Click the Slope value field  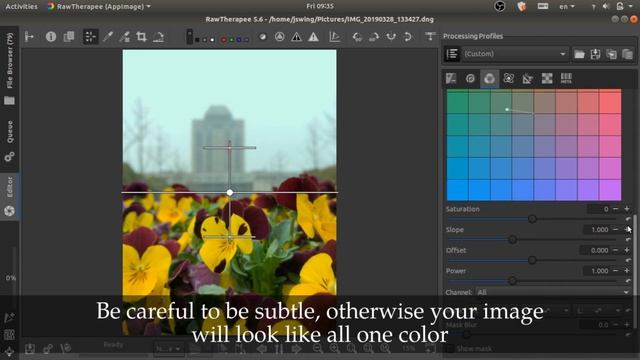(596, 229)
